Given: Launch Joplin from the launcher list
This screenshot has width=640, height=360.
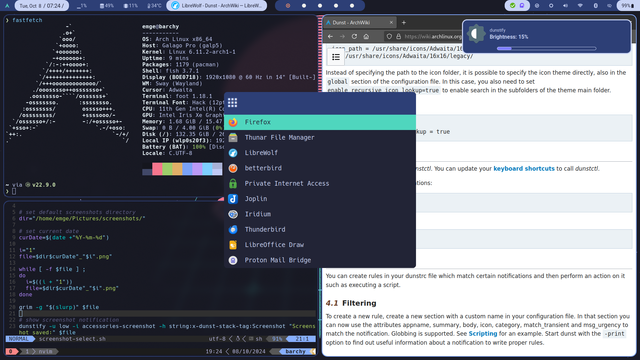Looking at the screenshot, I should (x=320, y=199).
